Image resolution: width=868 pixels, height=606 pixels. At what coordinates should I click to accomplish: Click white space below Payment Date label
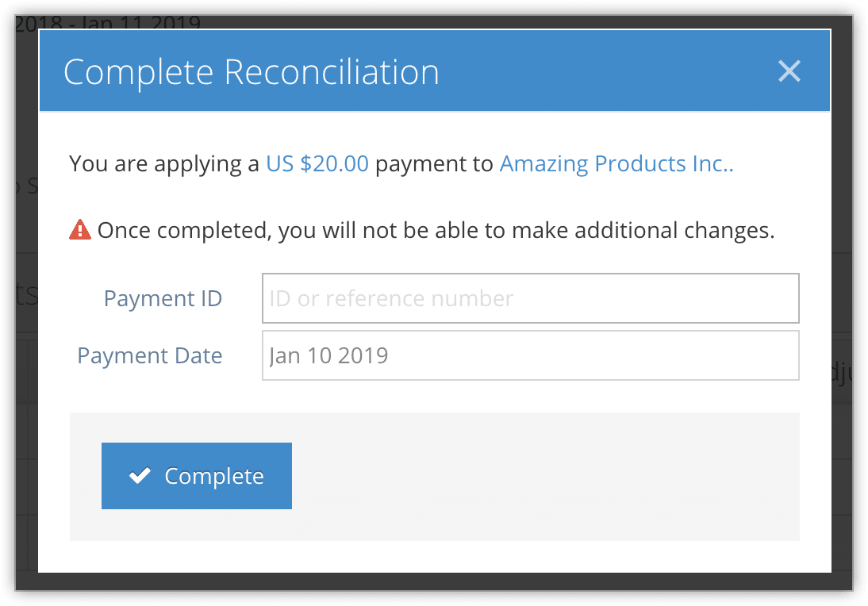click(149, 396)
